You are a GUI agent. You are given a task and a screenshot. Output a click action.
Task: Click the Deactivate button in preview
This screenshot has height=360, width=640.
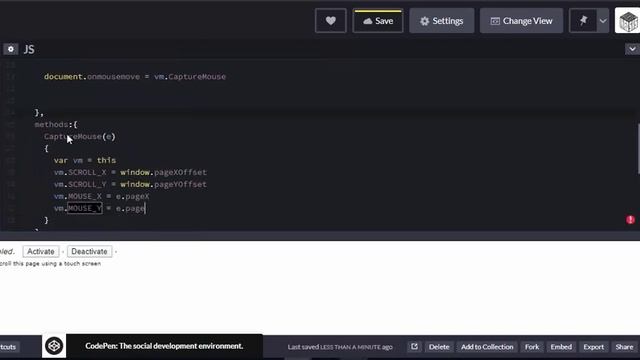click(89, 251)
